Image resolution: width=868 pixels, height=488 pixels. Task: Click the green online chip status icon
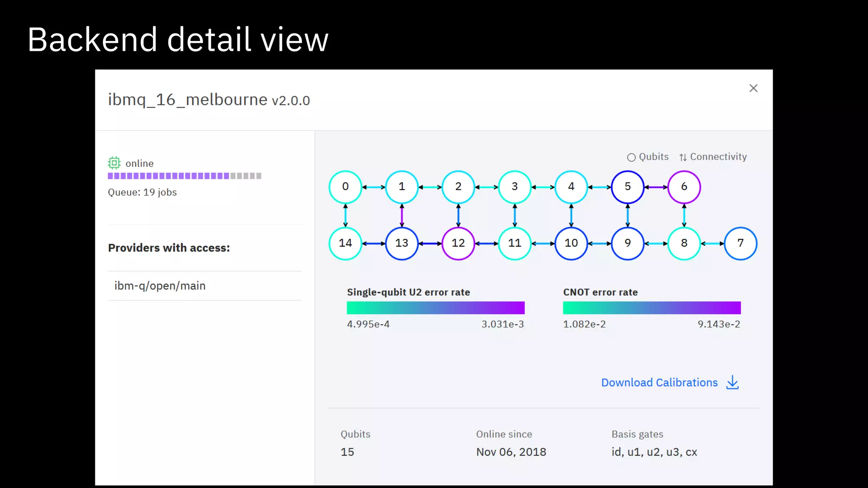114,163
